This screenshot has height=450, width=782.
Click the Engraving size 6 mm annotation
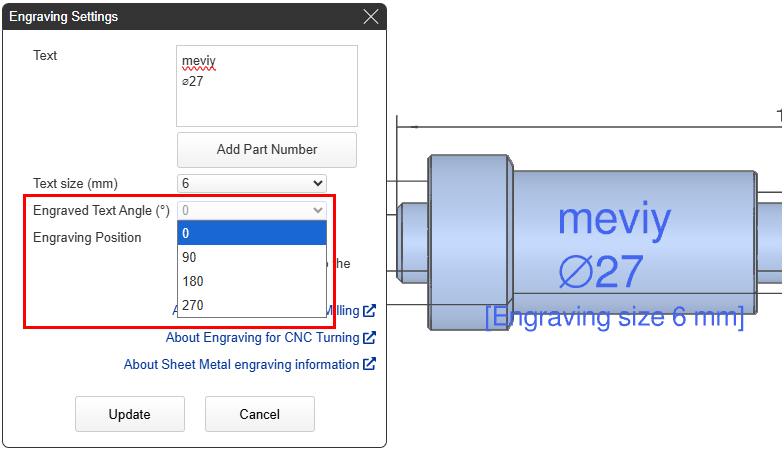[614, 318]
